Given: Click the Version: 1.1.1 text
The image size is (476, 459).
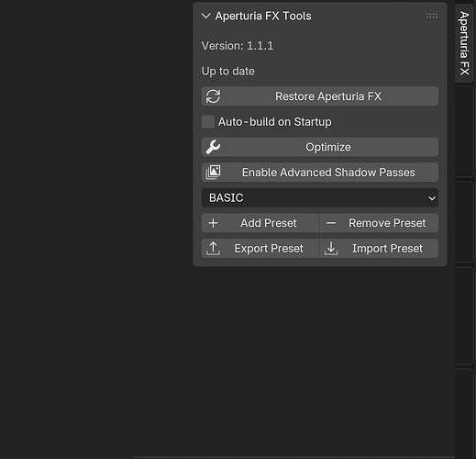Looking at the screenshot, I should click(x=238, y=46).
